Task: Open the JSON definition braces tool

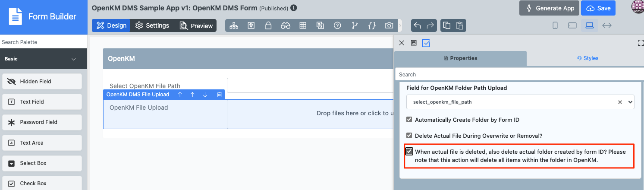Action: (x=372, y=25)
